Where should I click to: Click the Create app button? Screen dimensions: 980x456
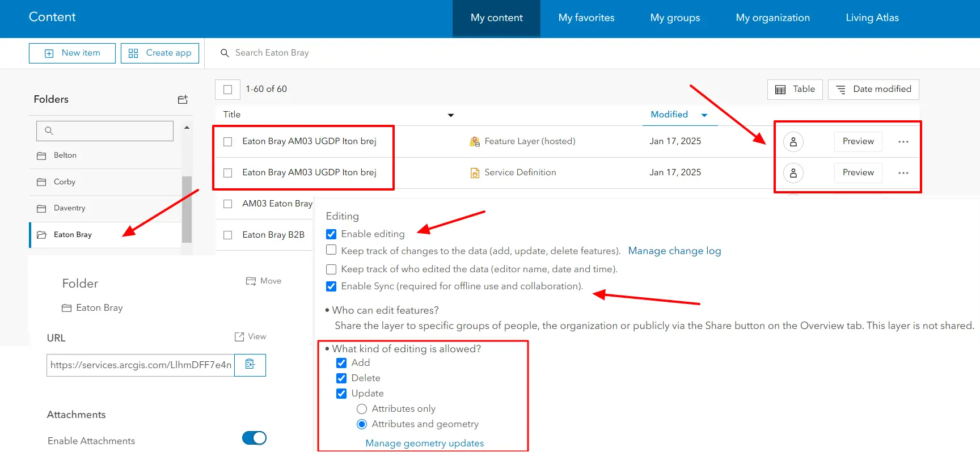pos(160,53)
